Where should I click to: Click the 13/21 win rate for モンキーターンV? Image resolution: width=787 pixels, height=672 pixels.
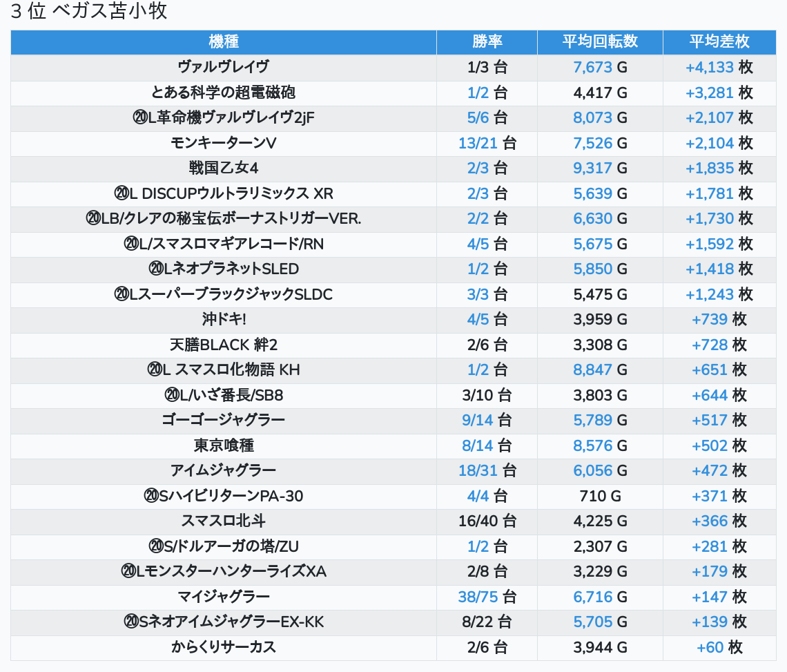click(487, 143)
